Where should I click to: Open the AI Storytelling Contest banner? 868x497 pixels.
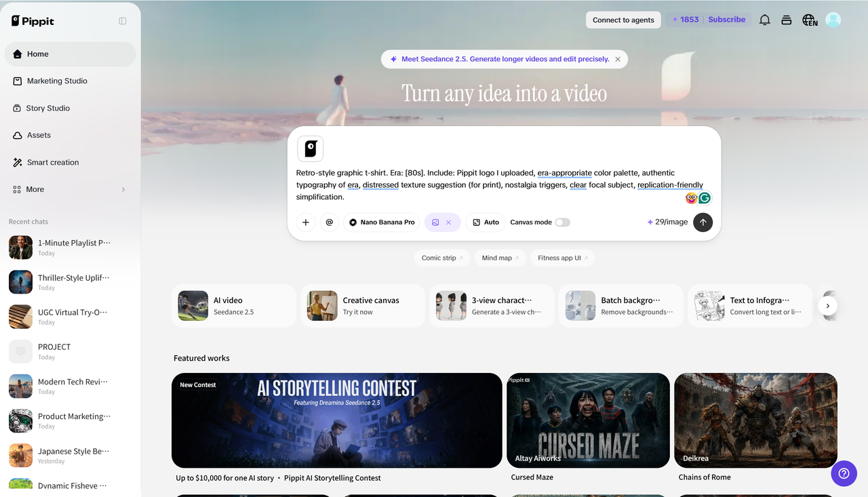[337, 420]
